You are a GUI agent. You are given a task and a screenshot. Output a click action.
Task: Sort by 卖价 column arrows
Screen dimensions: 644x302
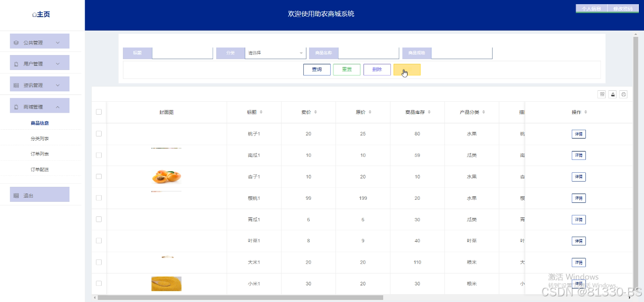pyautogui.click(x=315, y=112)
